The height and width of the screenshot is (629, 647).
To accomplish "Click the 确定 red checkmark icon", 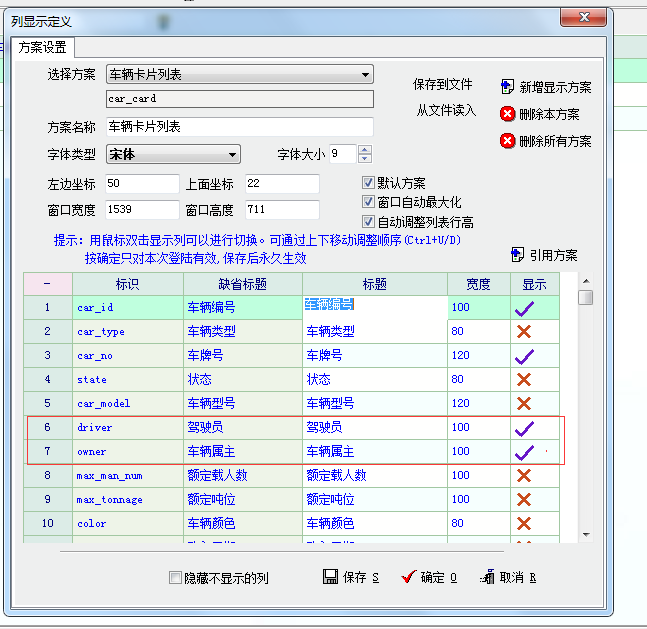I will coord(407,577).
